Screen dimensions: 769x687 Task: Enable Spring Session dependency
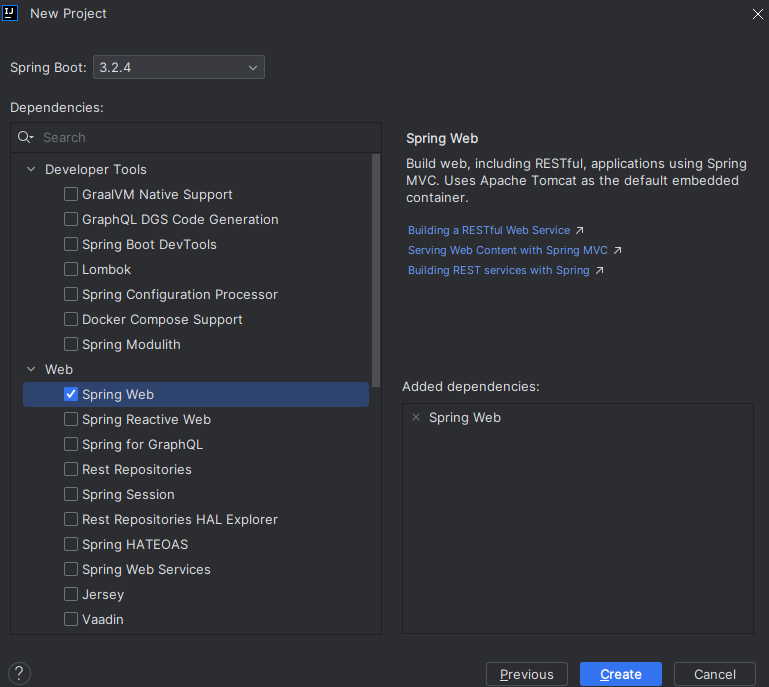point(71,494)
